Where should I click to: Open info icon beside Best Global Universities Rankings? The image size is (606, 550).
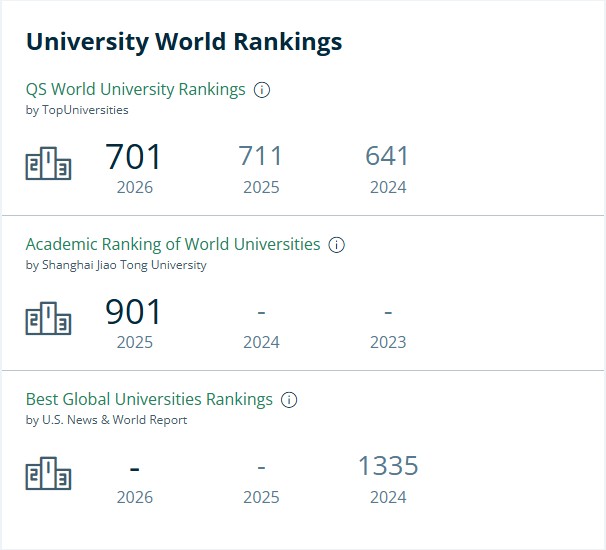[289, 400]
